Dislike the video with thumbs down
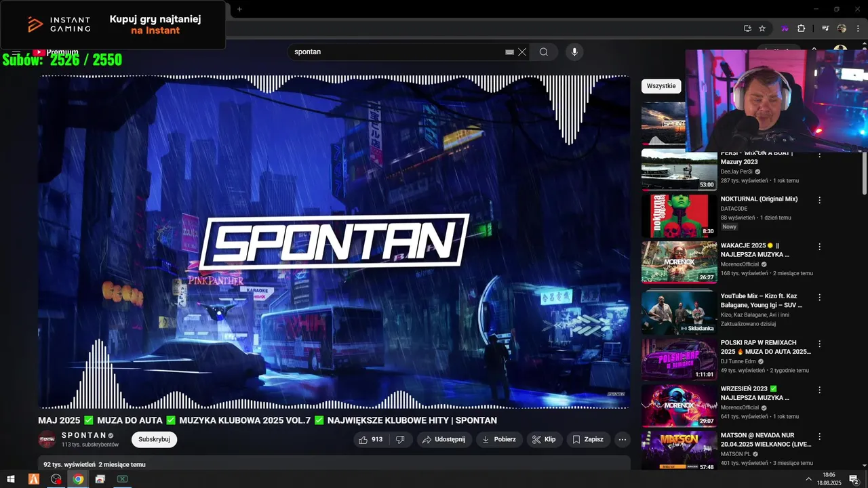Viewport: 868px width, 488px height. click(x=400, y=439)
